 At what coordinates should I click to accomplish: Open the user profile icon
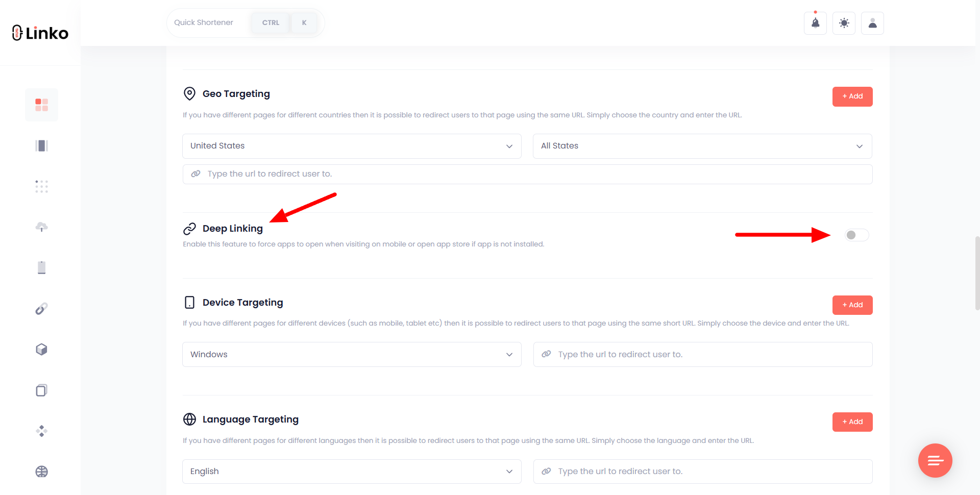click(x=872, y=23)
